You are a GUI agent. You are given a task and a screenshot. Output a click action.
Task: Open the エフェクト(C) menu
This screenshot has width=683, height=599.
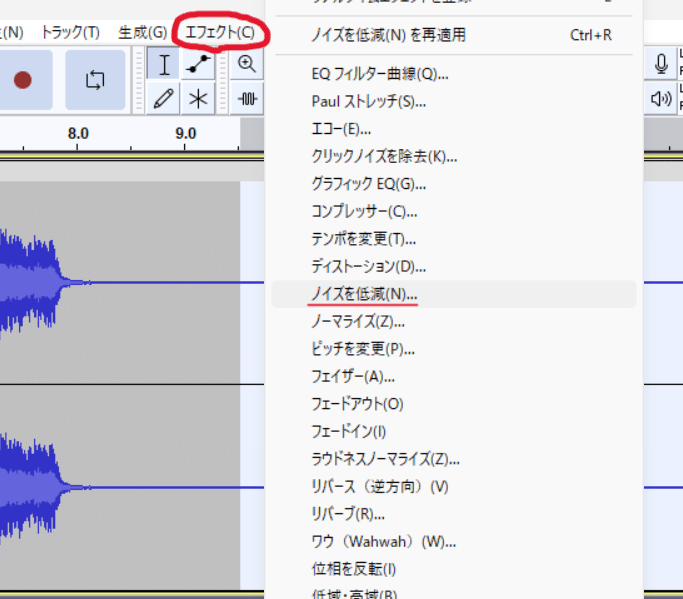click(220, 32)
